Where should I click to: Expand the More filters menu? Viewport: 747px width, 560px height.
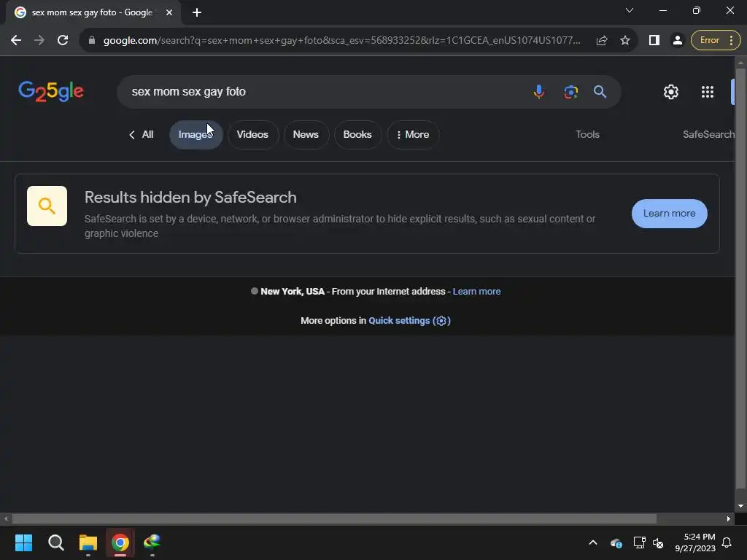click(413, 135)
